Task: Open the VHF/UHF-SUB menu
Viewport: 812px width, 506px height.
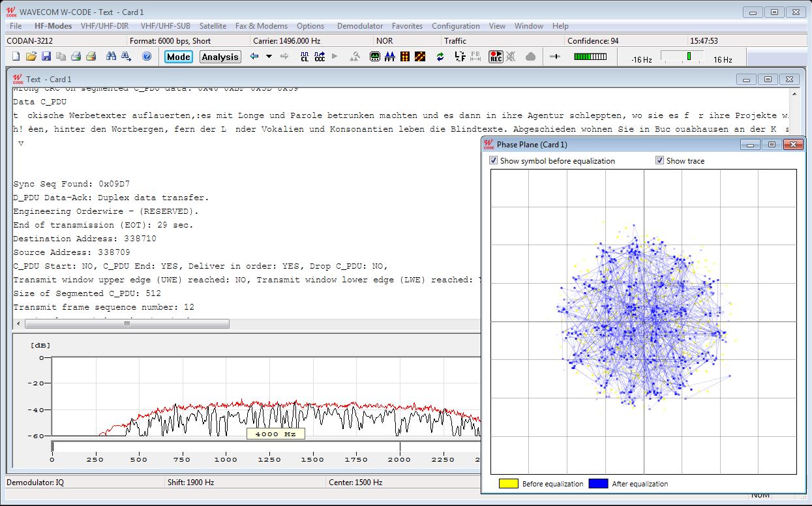Action: pyautogui.click(x=165, y=26)
